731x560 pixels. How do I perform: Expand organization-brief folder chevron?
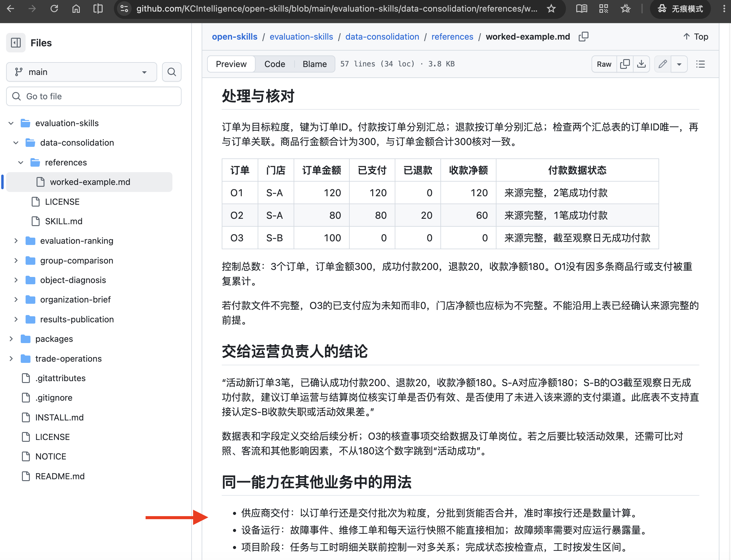pos(16,300)
